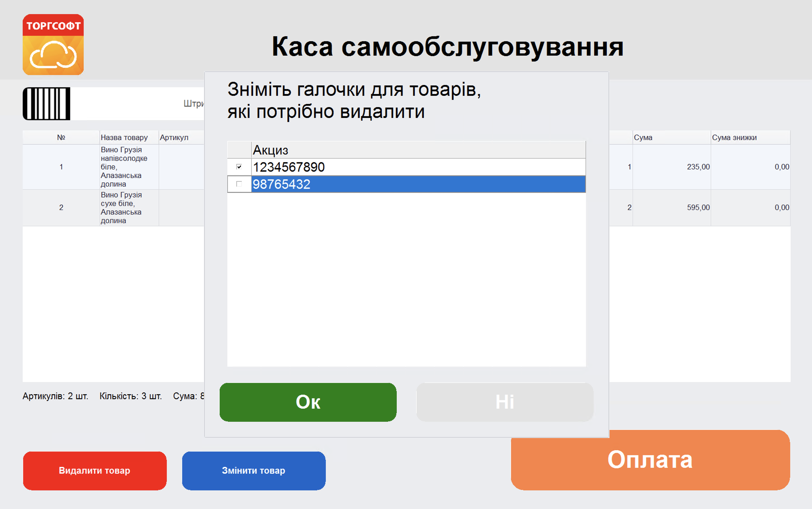Check excise stamp 98765432
812x509 pixels.
coord(239,184)
